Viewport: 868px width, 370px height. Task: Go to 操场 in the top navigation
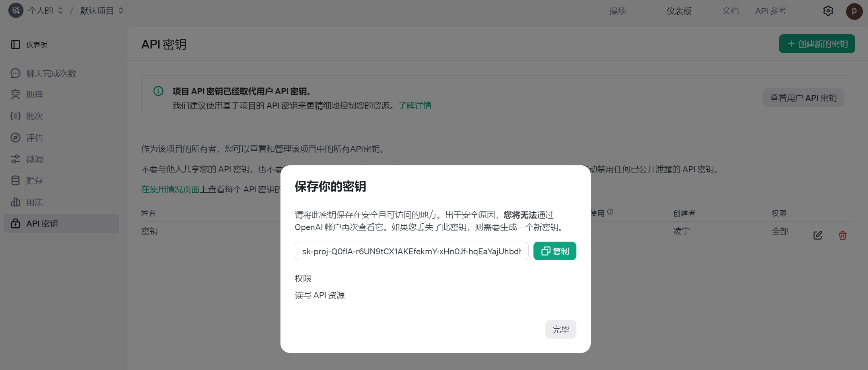click(617, 11)
